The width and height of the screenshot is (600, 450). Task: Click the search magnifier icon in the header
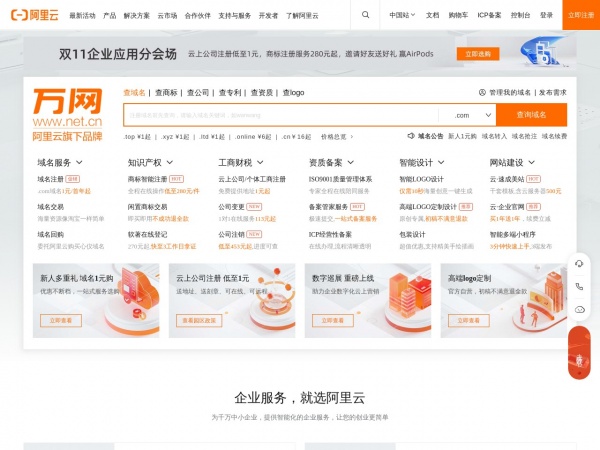pos(365,16)
